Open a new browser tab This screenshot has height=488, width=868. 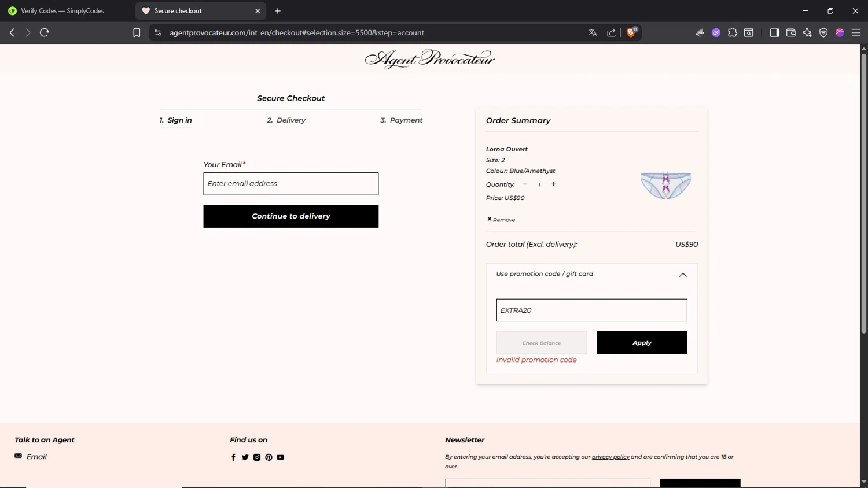[278, 11]
